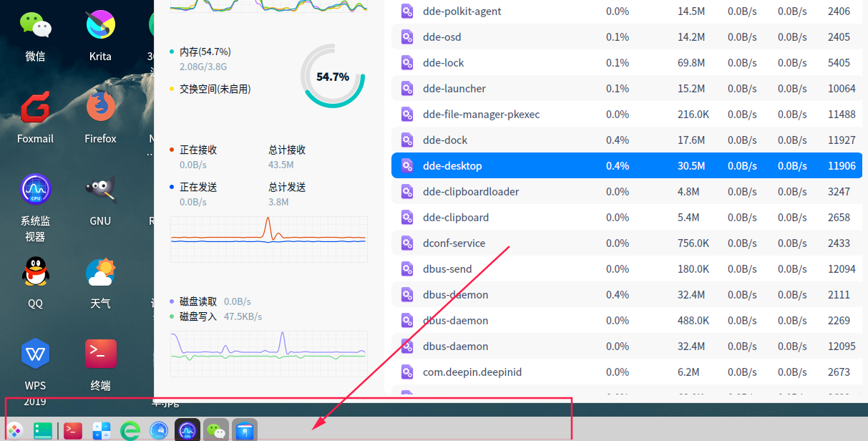Select the dbus-send process name

click(447, 269)
